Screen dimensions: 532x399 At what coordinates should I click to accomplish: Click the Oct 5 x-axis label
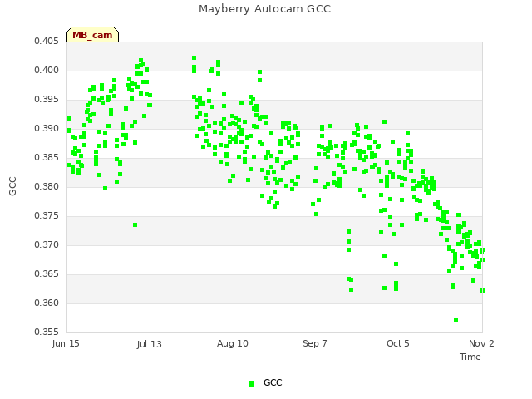[x=398, y=343]
